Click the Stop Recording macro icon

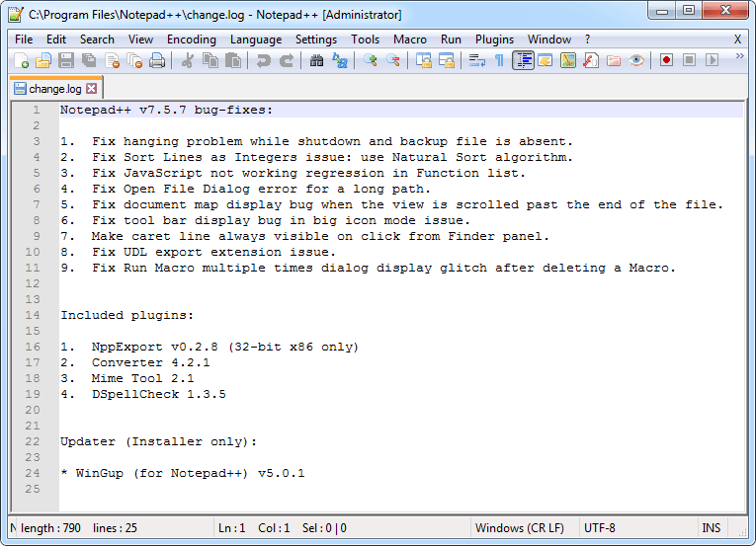point(690,60)
